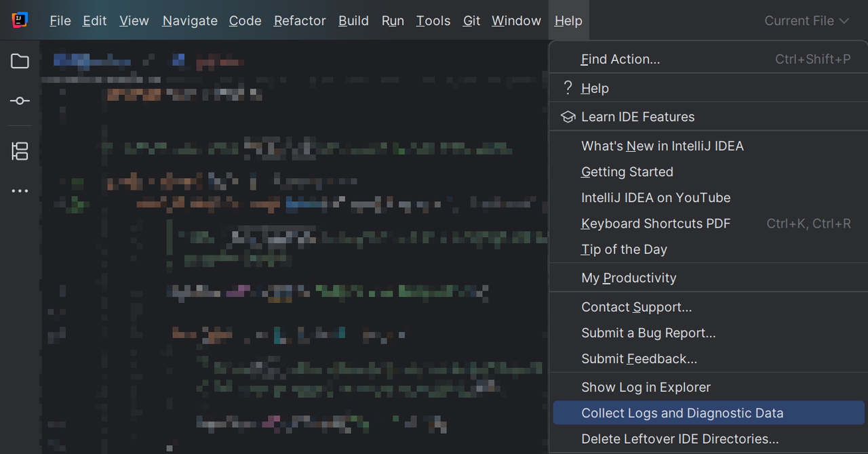868x454 pixels.
Task: Select Submit a Bug Report
Action: pyautogui.click(x=707, y=333)
